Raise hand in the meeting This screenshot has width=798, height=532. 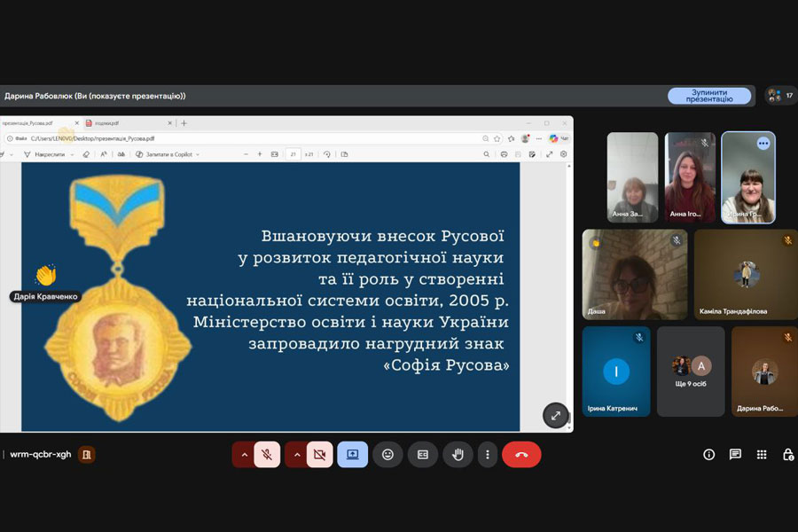[x=458, y=454]
